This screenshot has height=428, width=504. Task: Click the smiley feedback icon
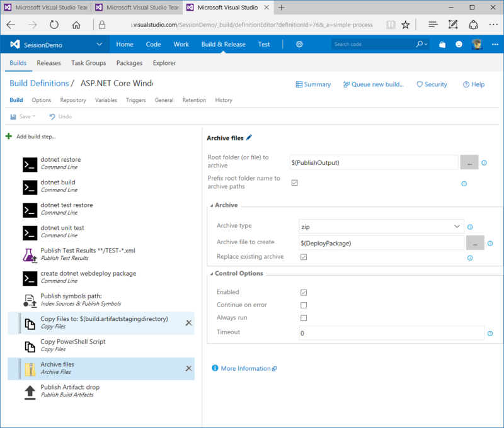[x=459, y=44]
